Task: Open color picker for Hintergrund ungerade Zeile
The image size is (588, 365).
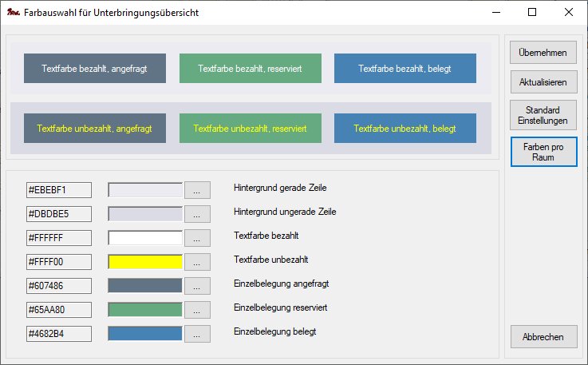Action: tap(197, 214)
